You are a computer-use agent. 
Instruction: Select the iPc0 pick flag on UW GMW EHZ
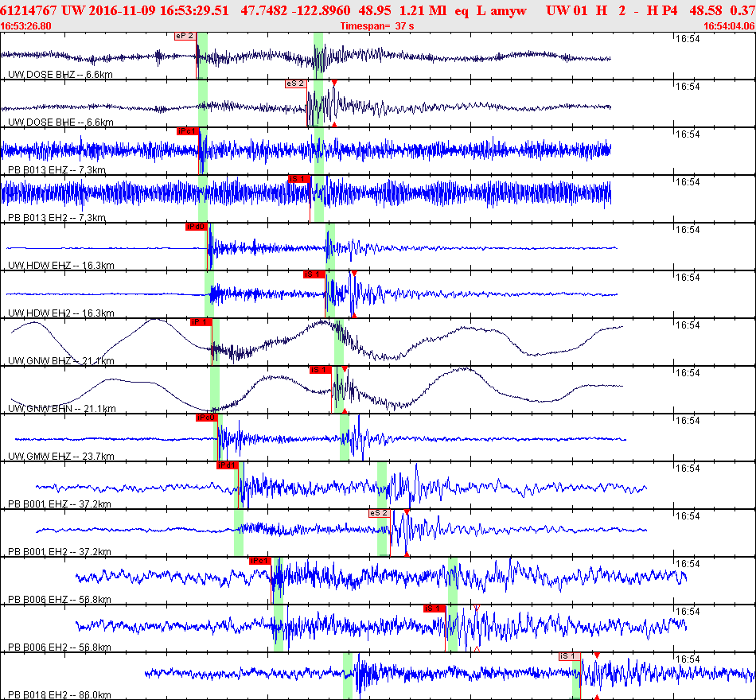click(206, 418)
